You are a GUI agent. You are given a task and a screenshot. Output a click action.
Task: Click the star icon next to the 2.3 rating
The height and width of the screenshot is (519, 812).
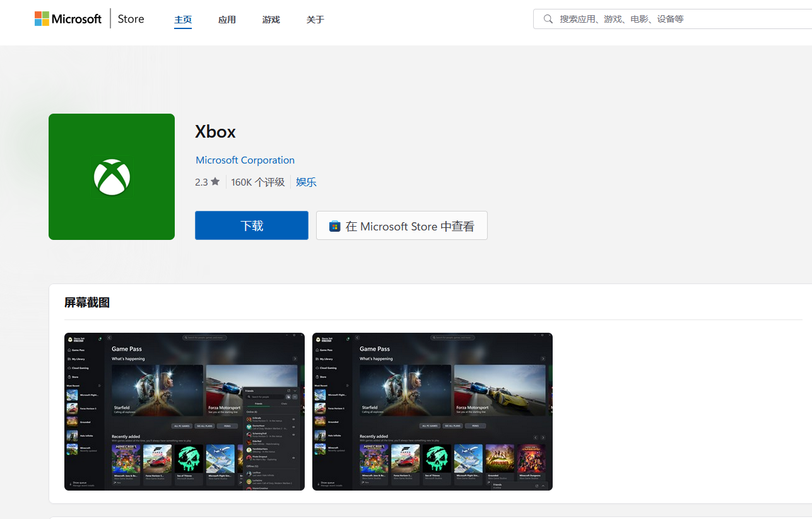pos(216,181)
